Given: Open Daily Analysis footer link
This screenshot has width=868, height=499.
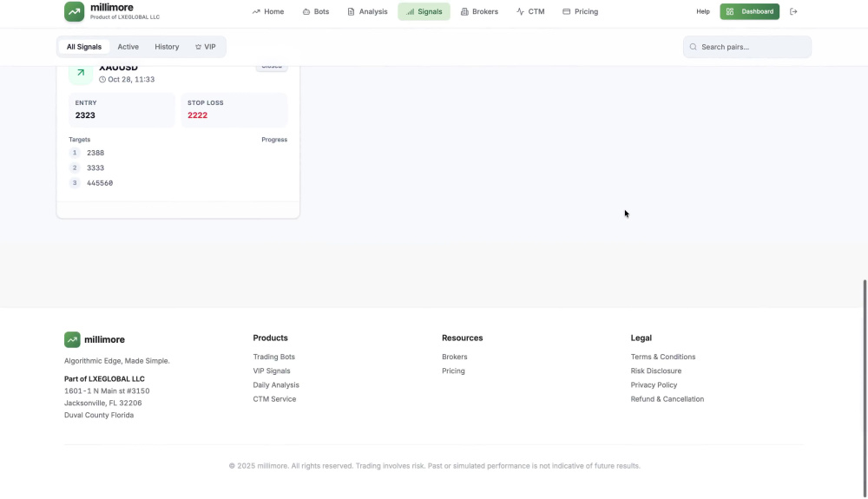Looking at the screenshot, I should 276,385.
